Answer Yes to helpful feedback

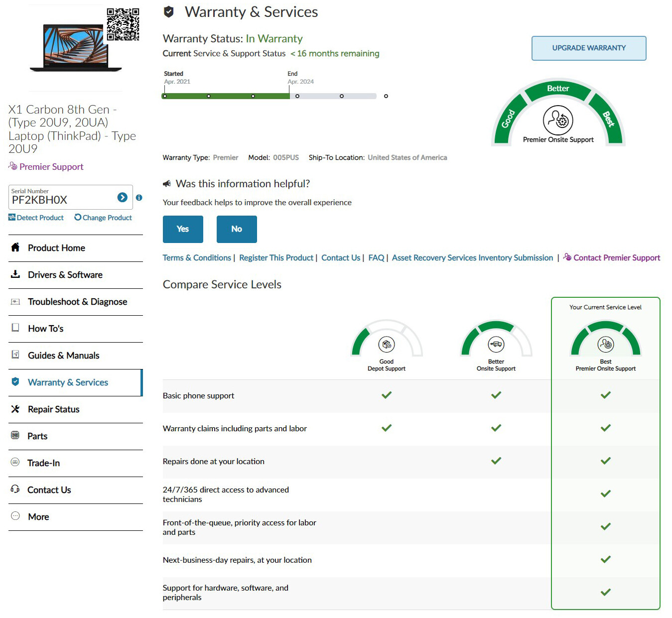click(x=183, y=229)
